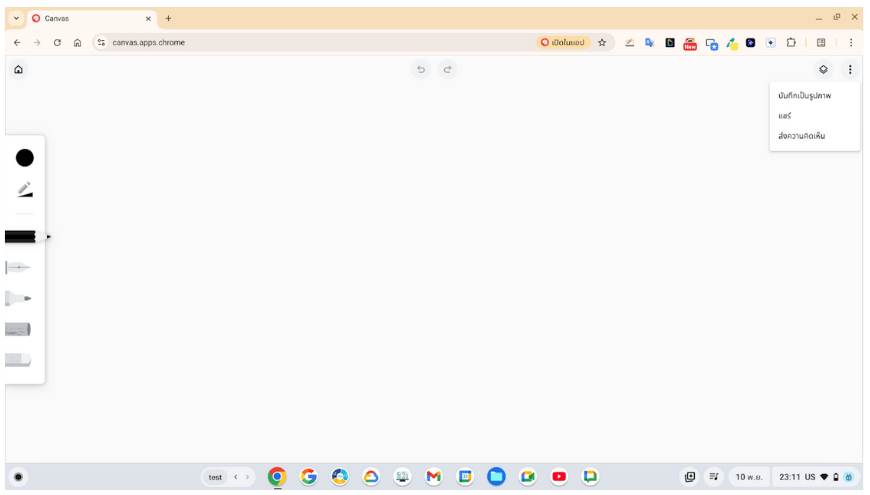Go to Canvas home gallery
Image resolution: width=870 pixels, height=495 pixels.
click(18, 69)
